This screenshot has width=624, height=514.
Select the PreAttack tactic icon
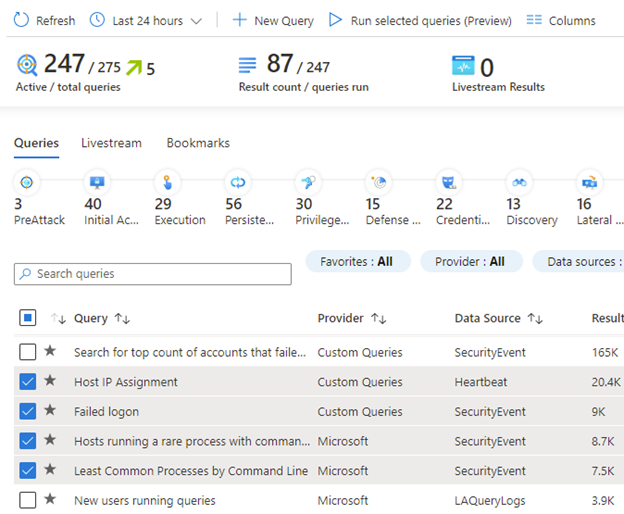tap(27, 183)
